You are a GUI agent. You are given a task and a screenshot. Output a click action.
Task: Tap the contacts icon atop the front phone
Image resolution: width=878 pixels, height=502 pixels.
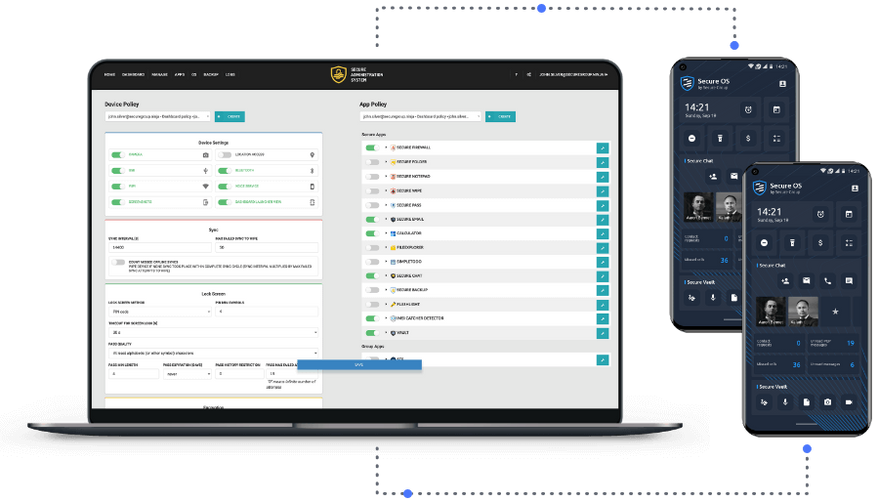tap(854, 189)
